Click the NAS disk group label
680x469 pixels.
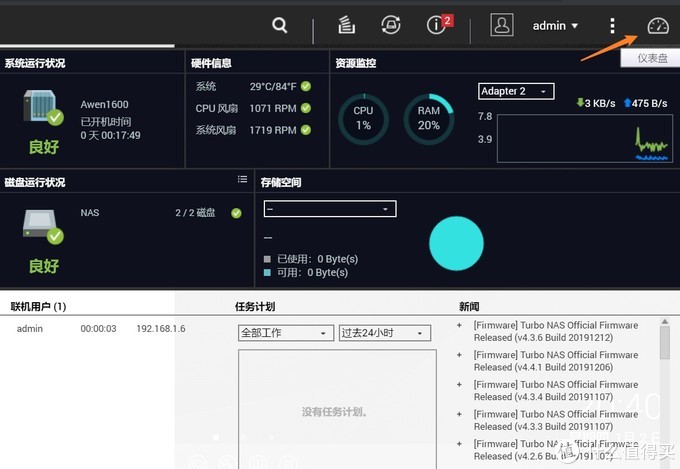tap(90, 213)
